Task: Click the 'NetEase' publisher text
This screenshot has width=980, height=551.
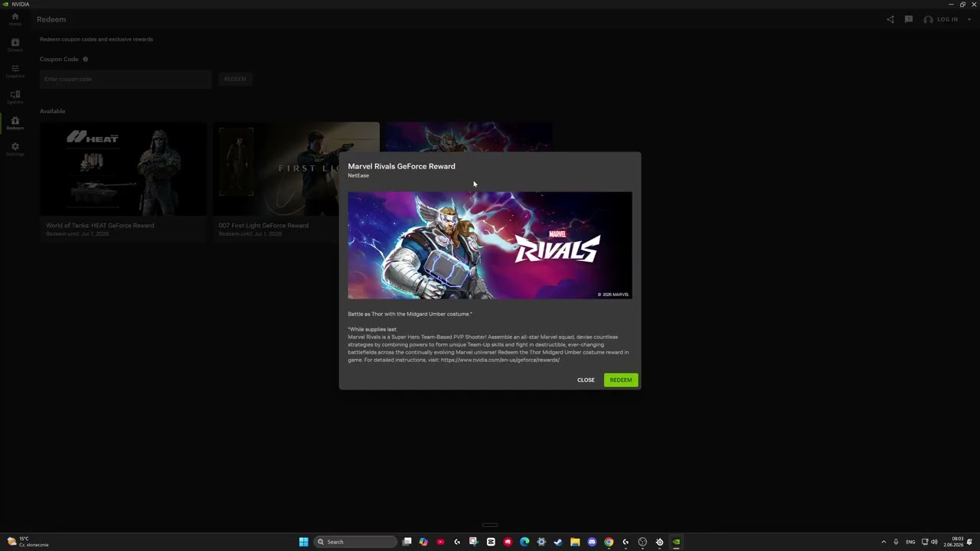Action: point(358,176)
